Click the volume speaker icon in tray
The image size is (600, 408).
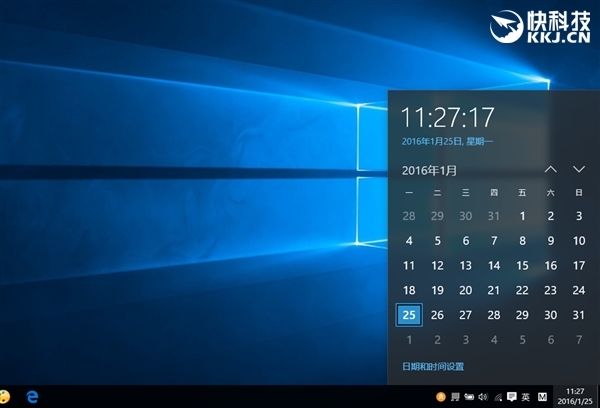click(x=484, y=397)
